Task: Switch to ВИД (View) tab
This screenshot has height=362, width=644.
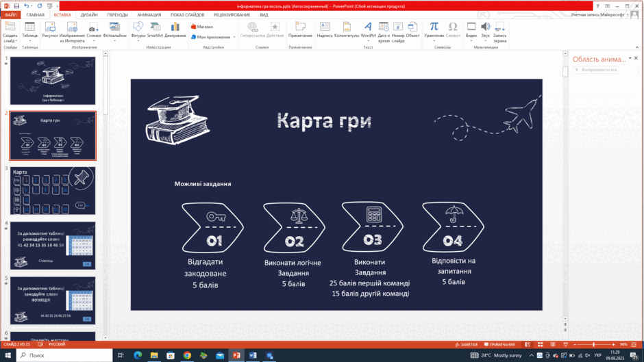Action: coord(264,15)
